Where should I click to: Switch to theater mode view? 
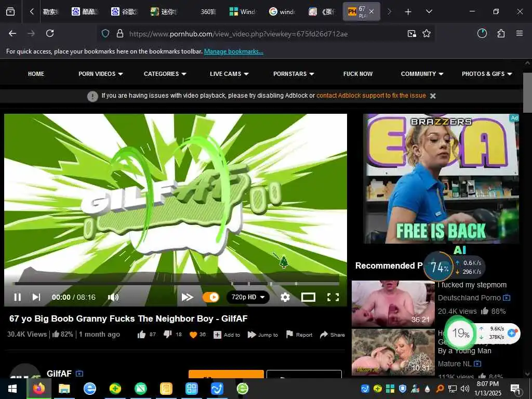[x=308, y=297]
